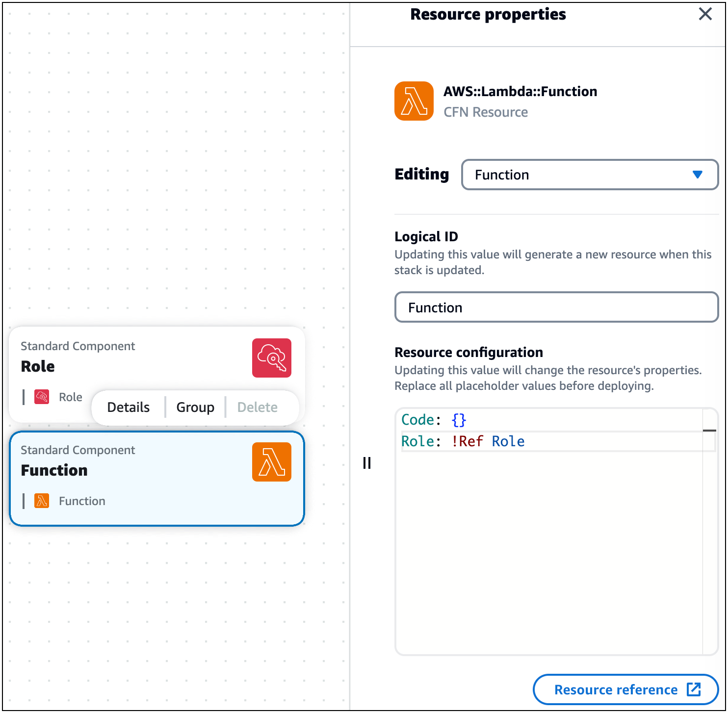Click inside the Function Logical ID field
Screen dimensions: 728x713
point(556,307)
